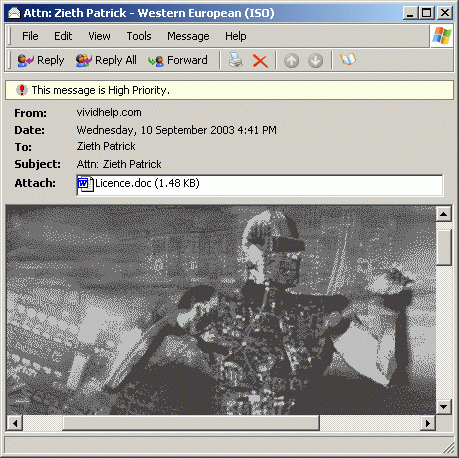This screenshot has height=458, width=459.
Task: Go to previous message with up arrow
Action: point(291,61)
